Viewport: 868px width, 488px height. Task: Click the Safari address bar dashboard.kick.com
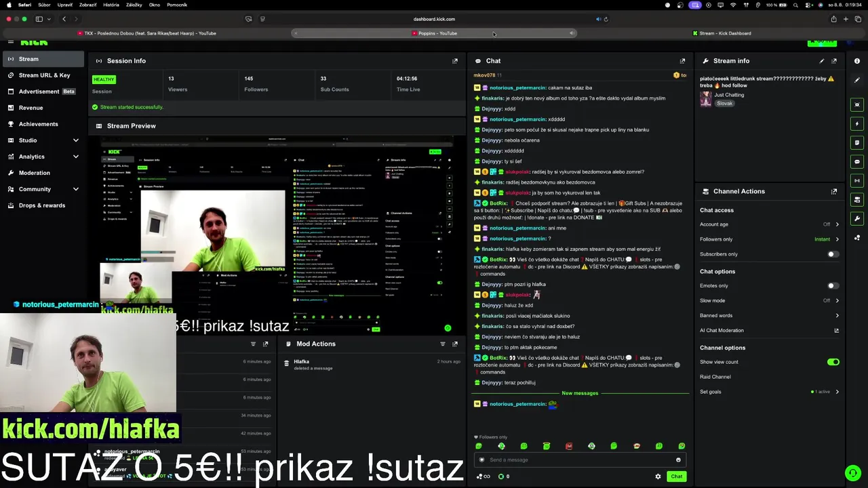tap(434, 19)
